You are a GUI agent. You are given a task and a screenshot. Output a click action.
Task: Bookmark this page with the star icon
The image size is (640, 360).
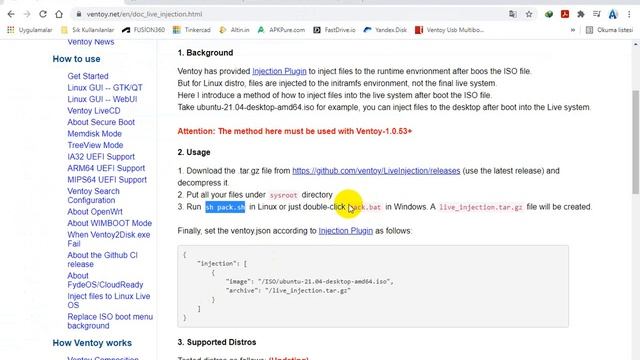coord(529,14)
